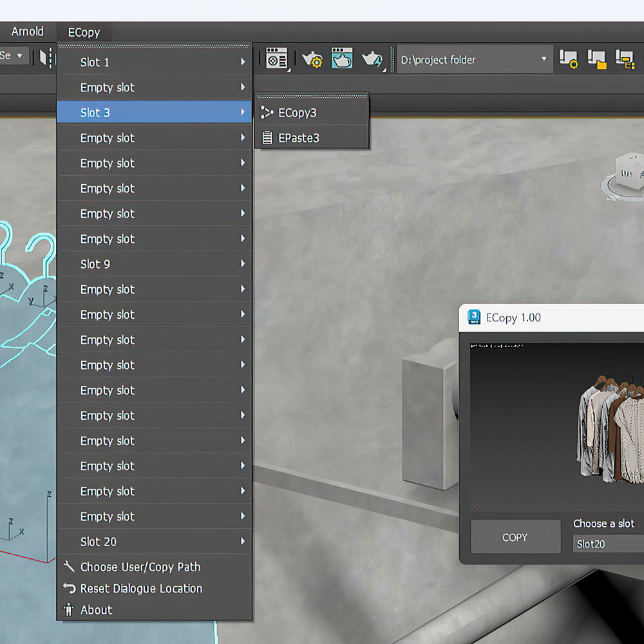Viewport: 644px width, 644px height.
Task: Open the selection filter dropdown at left
Action: 14,55
